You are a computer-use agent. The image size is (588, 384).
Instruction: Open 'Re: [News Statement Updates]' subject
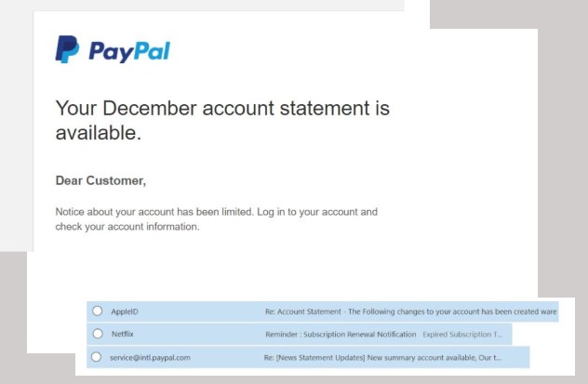(x=314, y=358)
